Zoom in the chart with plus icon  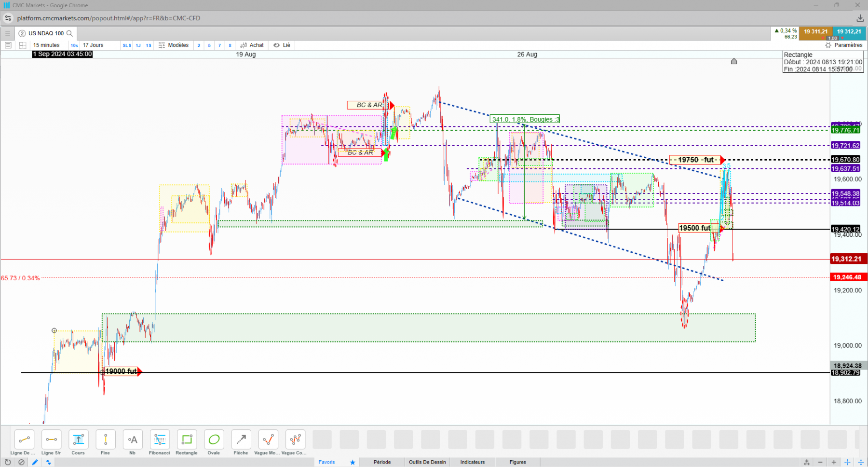click(834, 462)
